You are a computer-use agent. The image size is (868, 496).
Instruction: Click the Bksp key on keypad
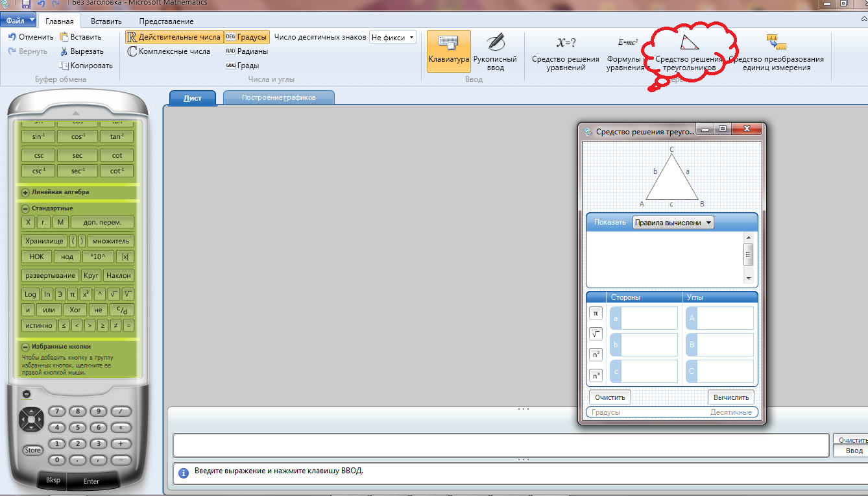click(53, 480)
